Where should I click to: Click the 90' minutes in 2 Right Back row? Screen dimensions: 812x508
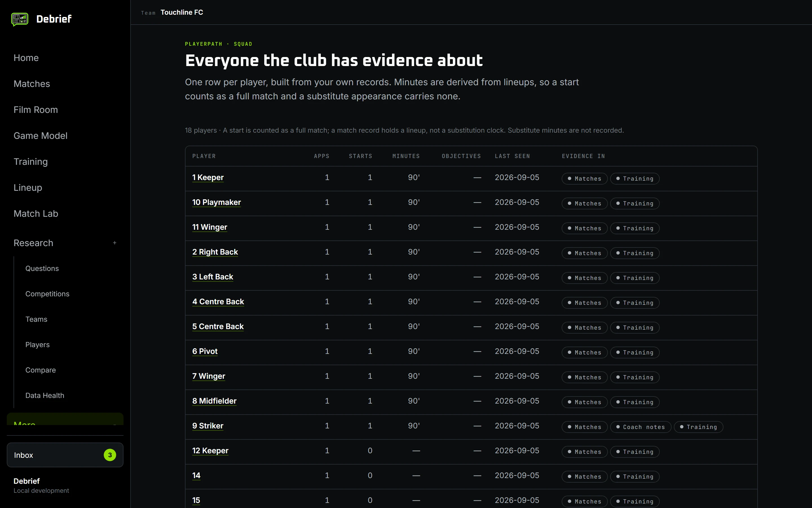tap(414, 252)
